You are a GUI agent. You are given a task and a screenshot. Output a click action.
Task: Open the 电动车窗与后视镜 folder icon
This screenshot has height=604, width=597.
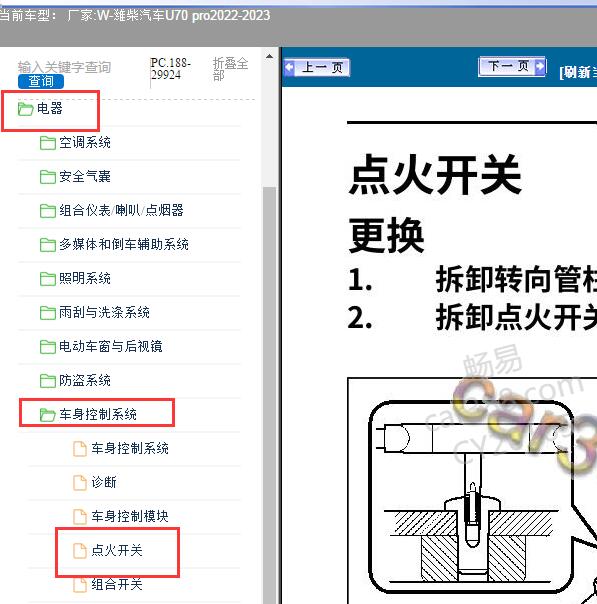pyautogui.click(x=48, y=347)
